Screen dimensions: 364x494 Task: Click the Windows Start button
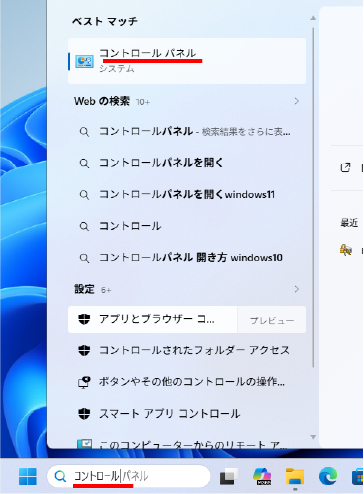pyautogui.click(x=28, y=476)
